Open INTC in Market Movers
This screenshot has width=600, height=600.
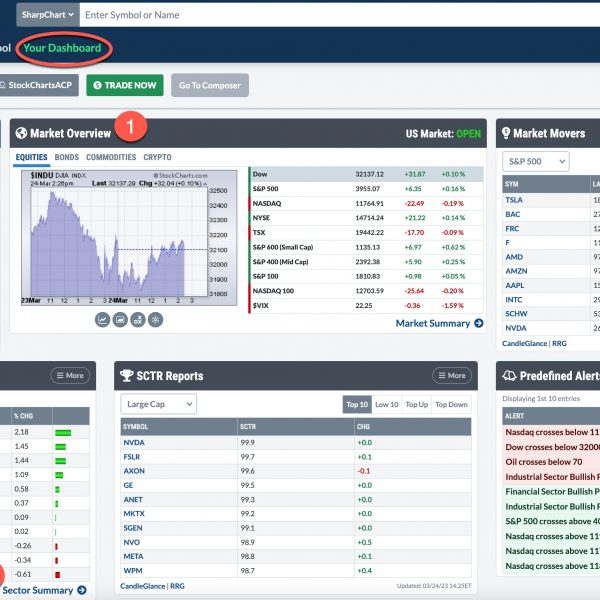click(514, 300)
